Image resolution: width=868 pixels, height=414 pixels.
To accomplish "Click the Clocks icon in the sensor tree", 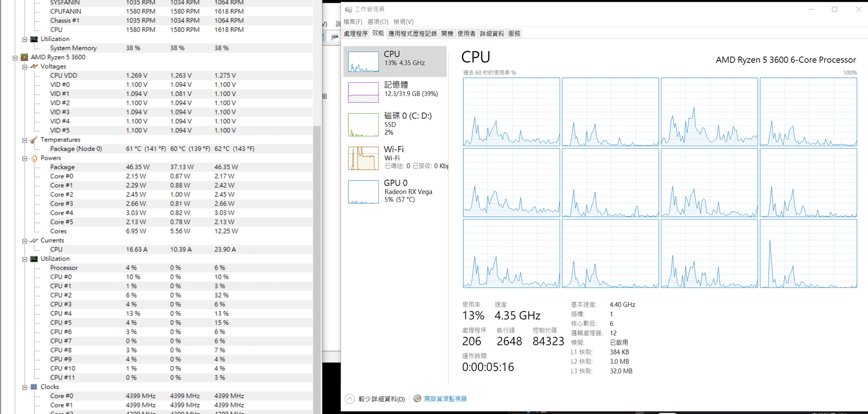I will click(34, 387).
